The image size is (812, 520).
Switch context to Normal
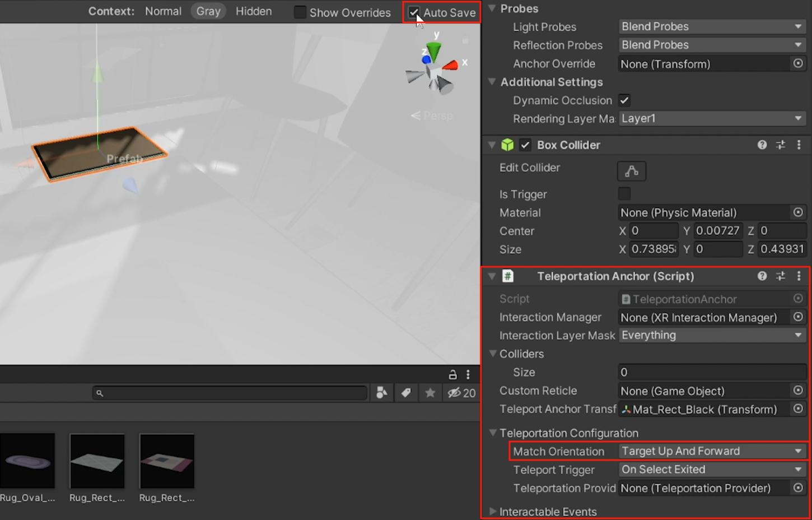(163, 11)
